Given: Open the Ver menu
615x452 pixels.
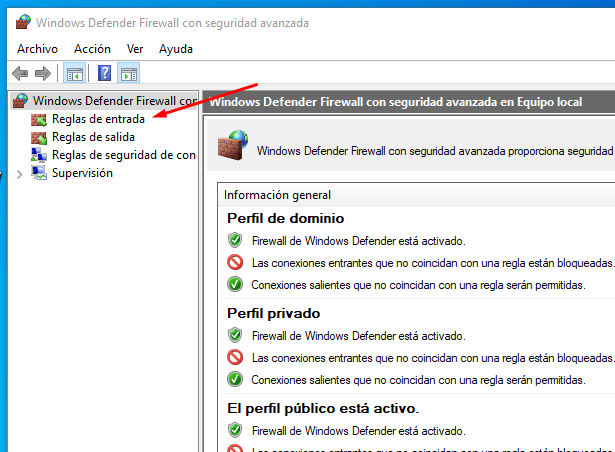Looking at the screenshot, I should [135, 48].
